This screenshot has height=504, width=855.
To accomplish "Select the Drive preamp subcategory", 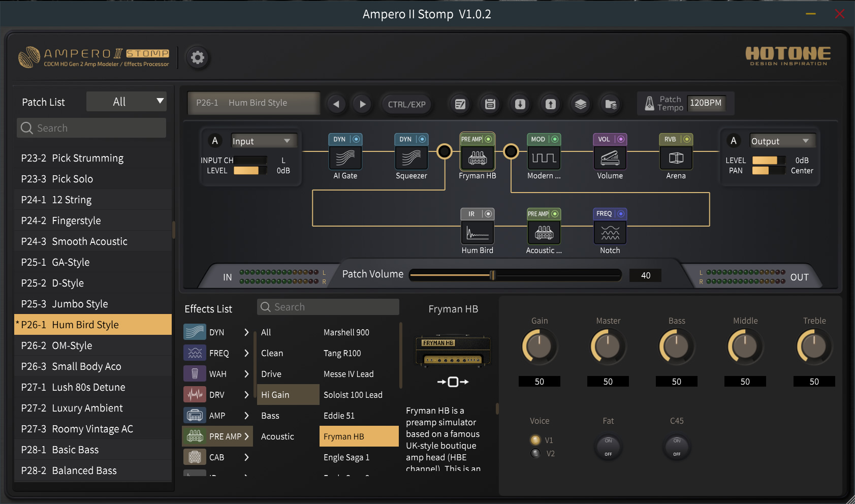I will click(288, 374).
